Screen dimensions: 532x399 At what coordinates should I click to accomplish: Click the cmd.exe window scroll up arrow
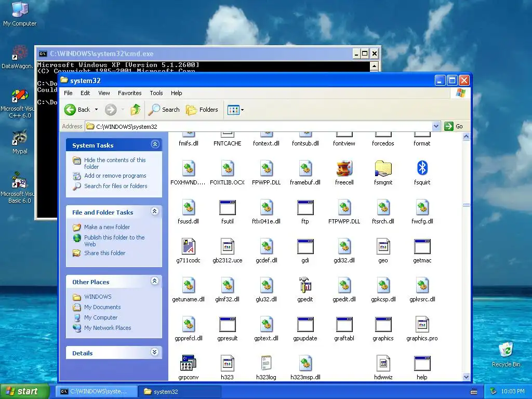[x=374, y=66]
